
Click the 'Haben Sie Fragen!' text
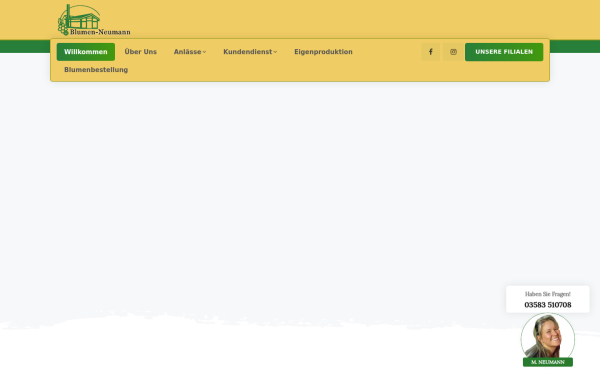click(548, 294)
